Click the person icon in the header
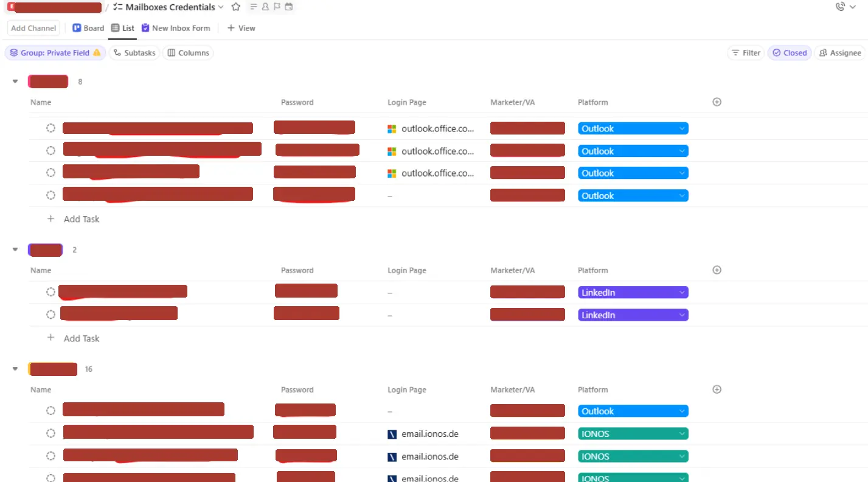The image size is (868, 482). [x=265, y=7]
